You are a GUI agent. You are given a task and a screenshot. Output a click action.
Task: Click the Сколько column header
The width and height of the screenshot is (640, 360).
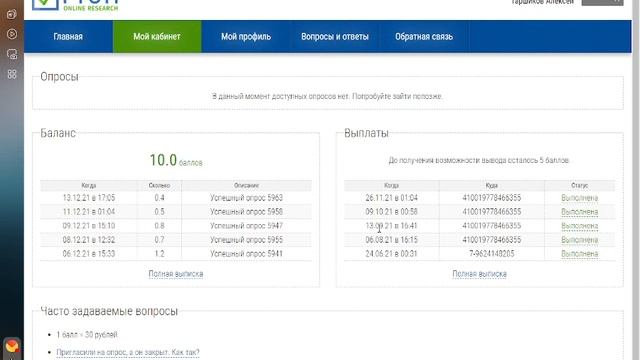point(159,185)
